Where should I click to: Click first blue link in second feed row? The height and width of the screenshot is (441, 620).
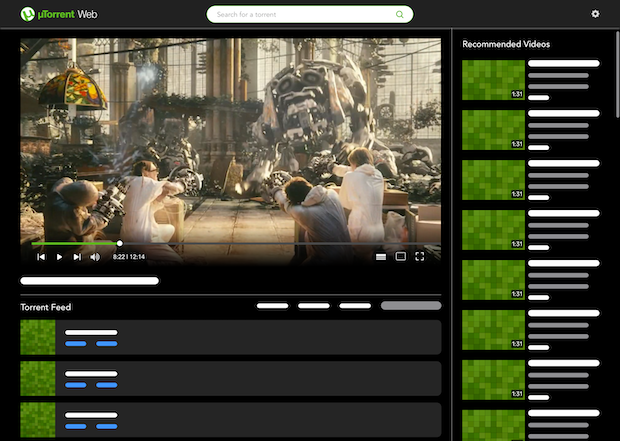pyautogui.click(x=76, y=385)
